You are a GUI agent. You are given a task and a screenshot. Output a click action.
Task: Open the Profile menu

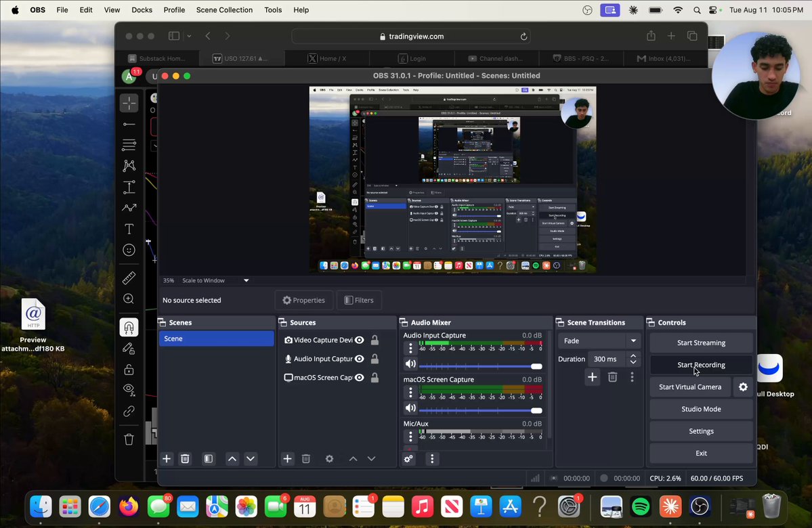174,10
